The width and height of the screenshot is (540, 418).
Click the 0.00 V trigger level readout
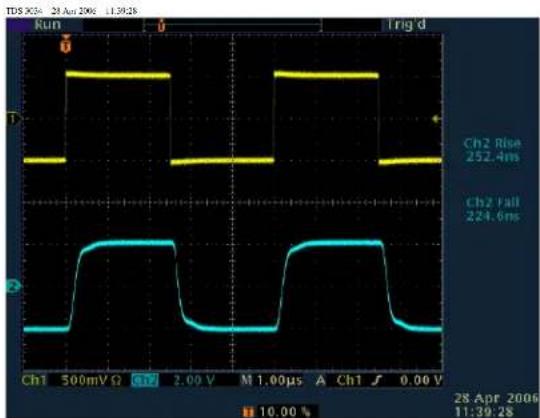(420, 380)
